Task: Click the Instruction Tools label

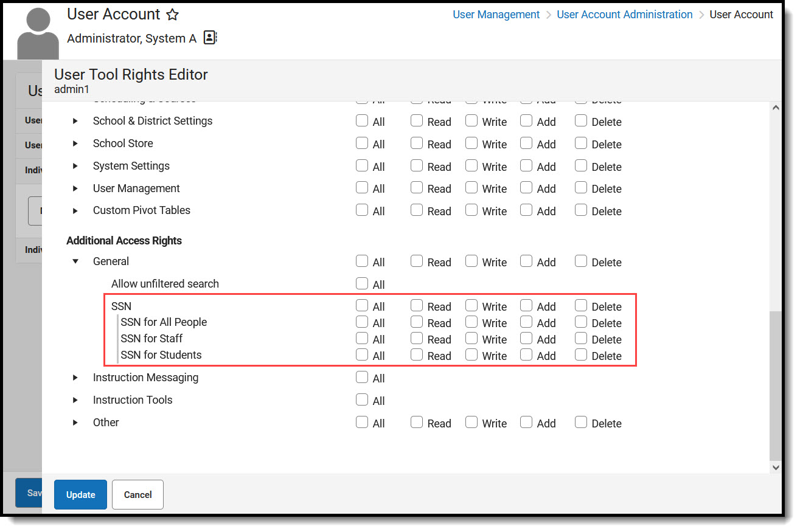Action: [x=133, y=400]
